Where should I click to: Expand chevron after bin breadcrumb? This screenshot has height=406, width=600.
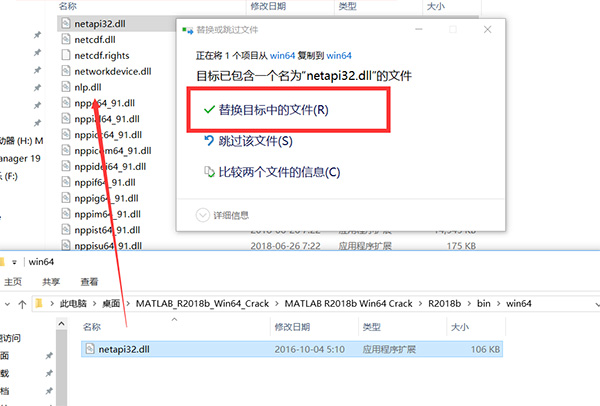[499, 304]
